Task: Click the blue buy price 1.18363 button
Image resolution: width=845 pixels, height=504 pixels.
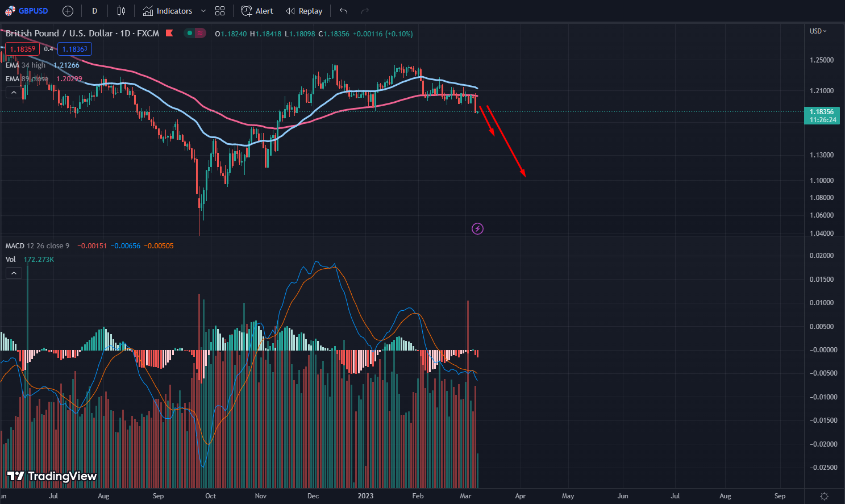Action: (x=74, y=49)
